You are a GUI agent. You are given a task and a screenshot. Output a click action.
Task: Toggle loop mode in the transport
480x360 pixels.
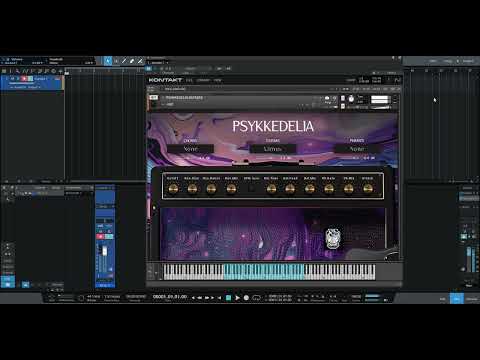(256, 298)
